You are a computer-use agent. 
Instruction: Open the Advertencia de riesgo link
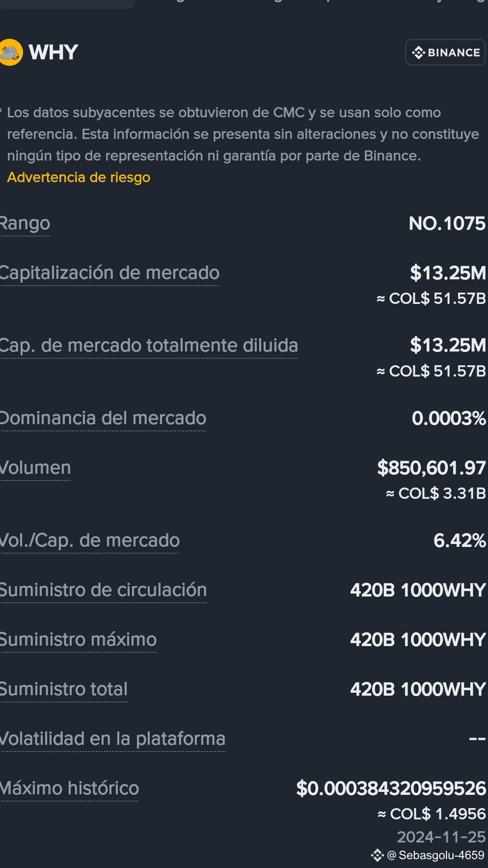[79, 177]
